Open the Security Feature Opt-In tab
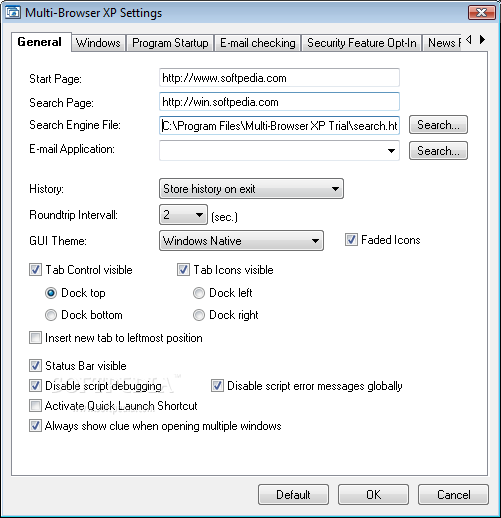This screenshot has width=501, height=518. tap(362, 43)
